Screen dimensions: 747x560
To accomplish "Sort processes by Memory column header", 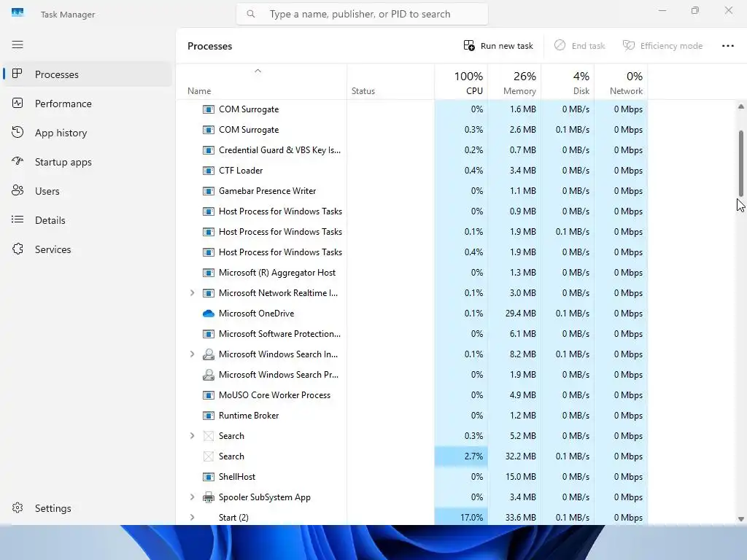I will click(x=514, y=82).
